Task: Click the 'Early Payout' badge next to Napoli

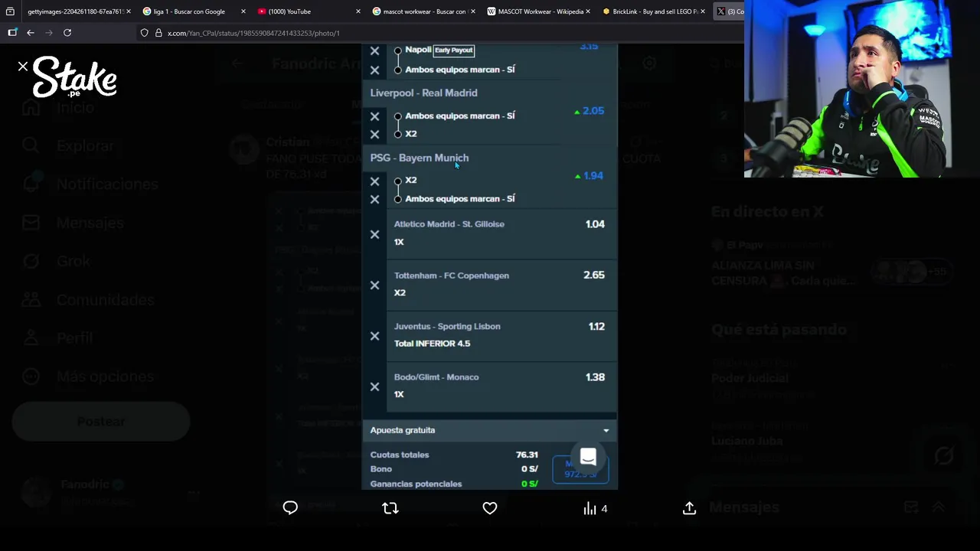Action: coord(454,51)
